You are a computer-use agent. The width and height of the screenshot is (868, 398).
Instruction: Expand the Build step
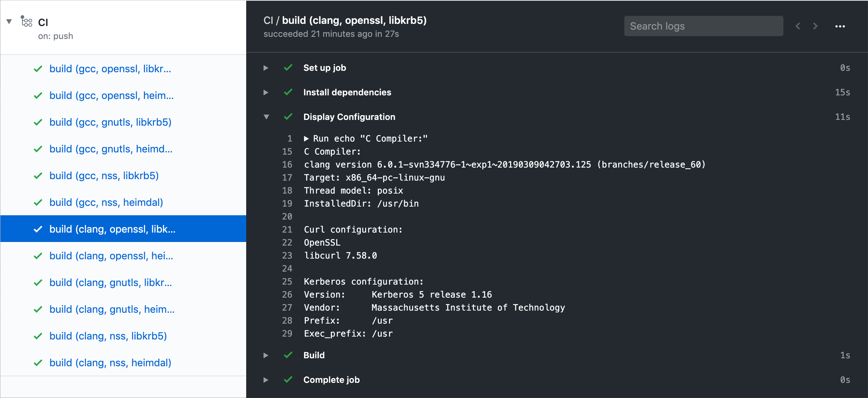(266, 355)
